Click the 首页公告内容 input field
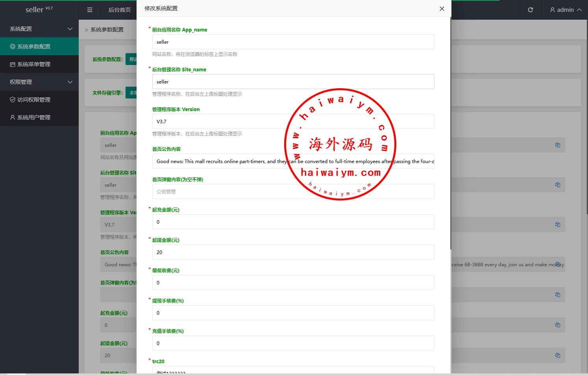The width and height of the screenshot is (588, 375). coord(293,161)
